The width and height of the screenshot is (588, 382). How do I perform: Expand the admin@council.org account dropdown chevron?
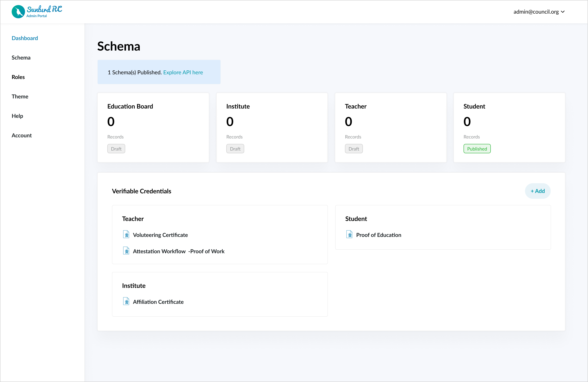563,12
